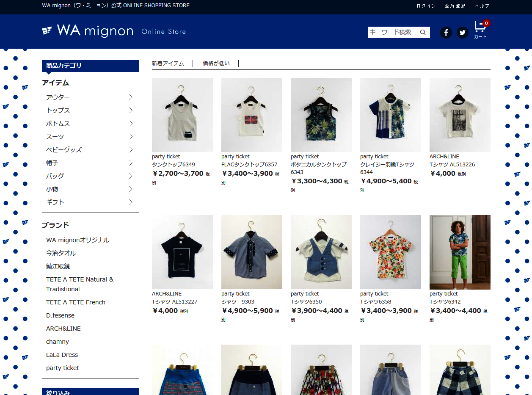The width and height of the screenshot is (532, 395).
Task: Click the FLAGタンクトップ6357 product name
Action: 249,164
